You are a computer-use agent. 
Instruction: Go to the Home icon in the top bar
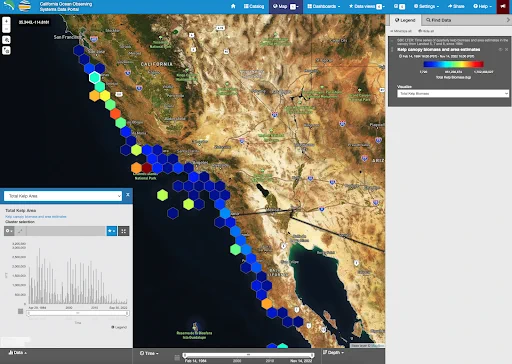233,6
